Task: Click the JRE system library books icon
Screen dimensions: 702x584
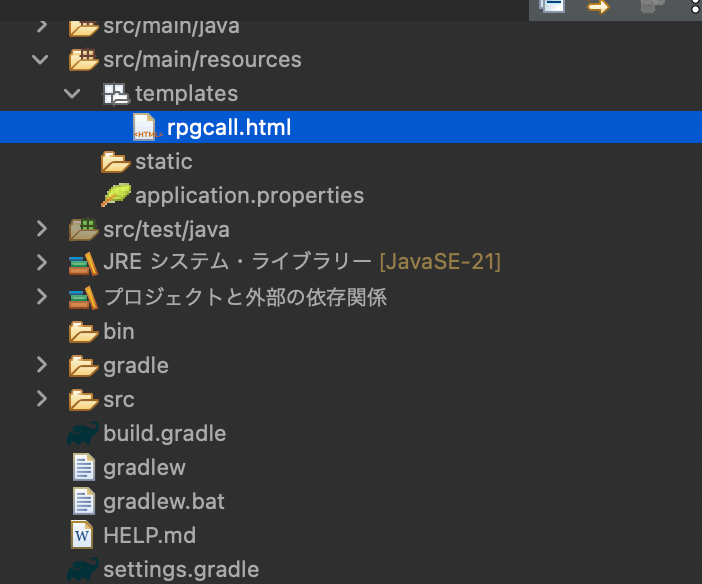Action: click(x=83, y=264)
